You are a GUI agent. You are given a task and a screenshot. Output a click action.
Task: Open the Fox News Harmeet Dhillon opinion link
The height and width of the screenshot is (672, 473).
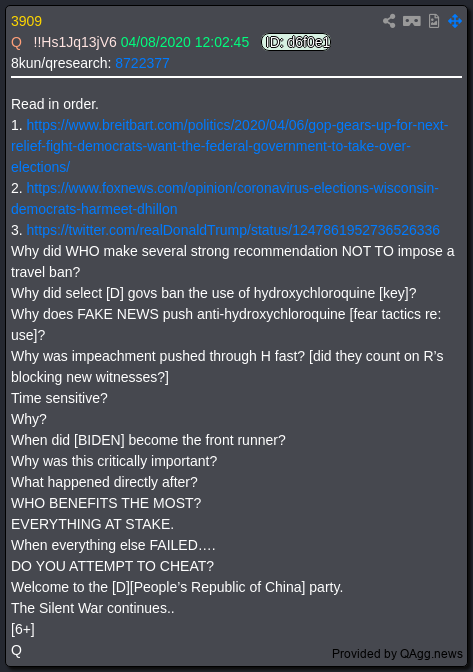[225, 198]
